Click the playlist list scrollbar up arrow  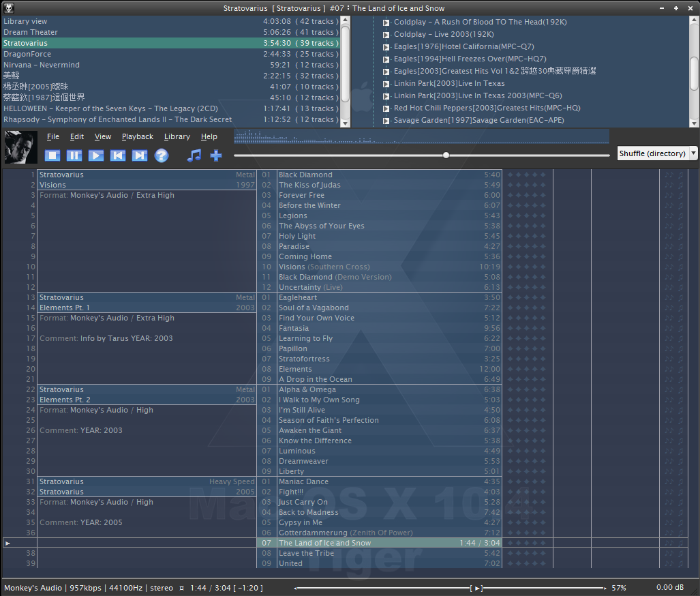click(345, 20)
